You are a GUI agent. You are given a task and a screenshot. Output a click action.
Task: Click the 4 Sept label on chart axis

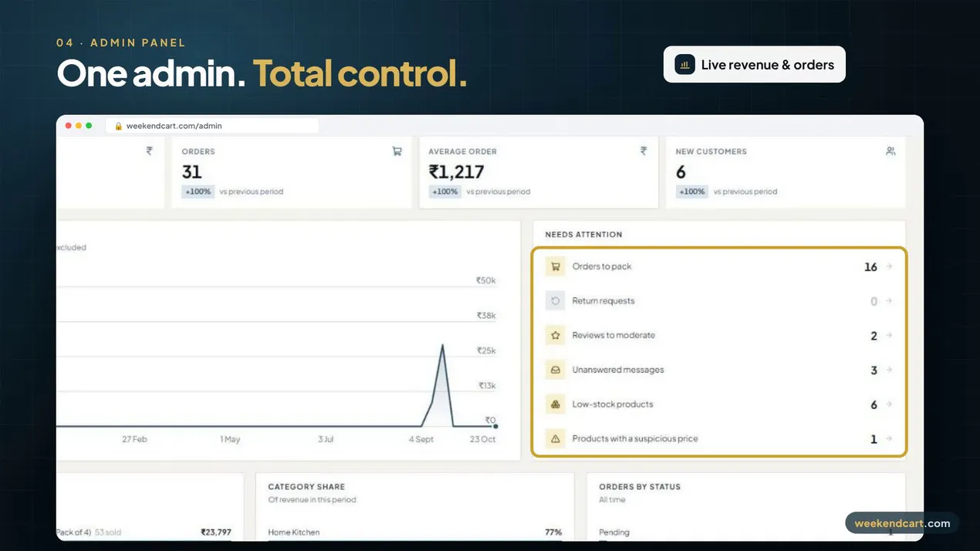(421, 439)
